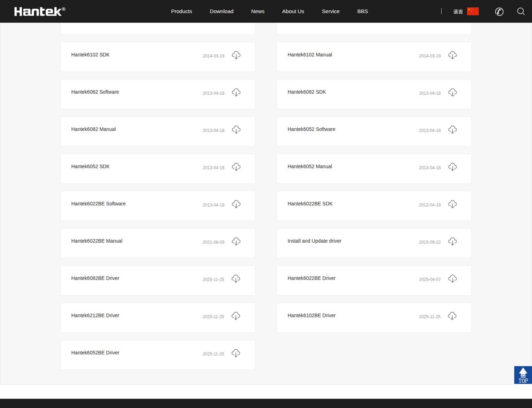Image resolution: width=532 pixels, height=408 pixels.
Task: Download Hantek6022BE Driver cloud icon
Action: click(x=452, y=279)
